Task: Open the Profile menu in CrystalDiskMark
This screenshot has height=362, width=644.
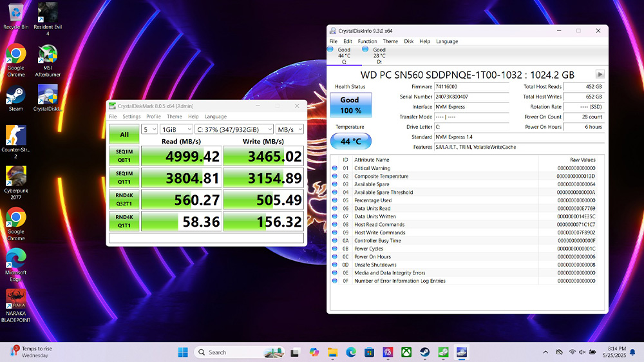Action: click(x=154, y=117)
